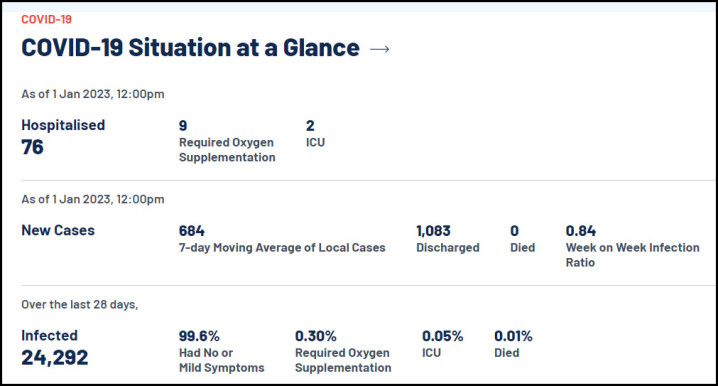Click the Infected total 24,292
The image size is (718, 386).
(x=54, y=358)
